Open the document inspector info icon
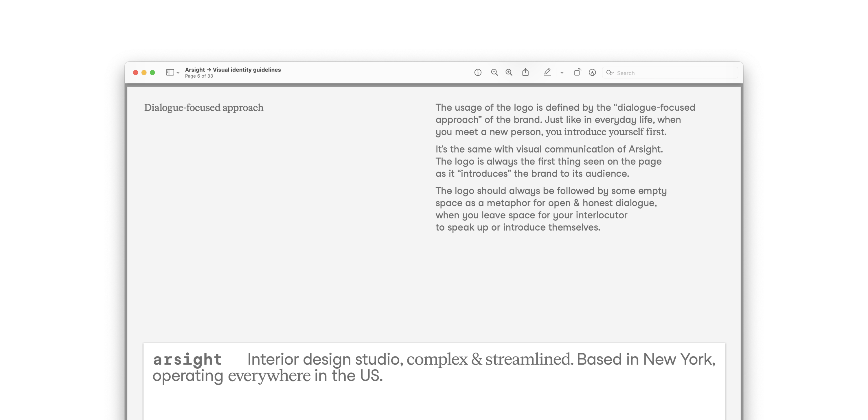The height and width of the screenshot is (420, 868). (477, 72)
